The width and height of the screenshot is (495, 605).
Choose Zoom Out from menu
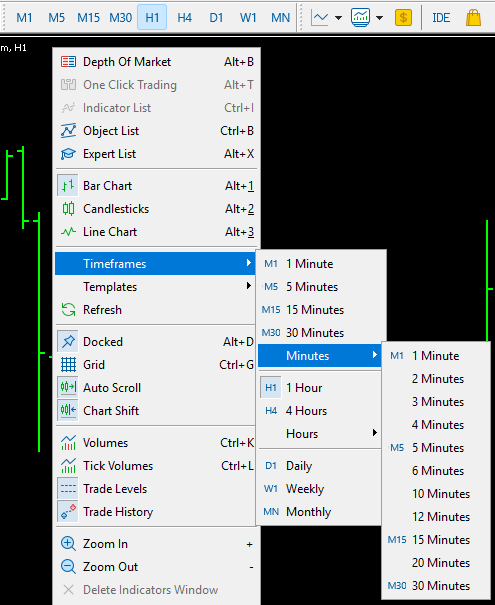156,567
